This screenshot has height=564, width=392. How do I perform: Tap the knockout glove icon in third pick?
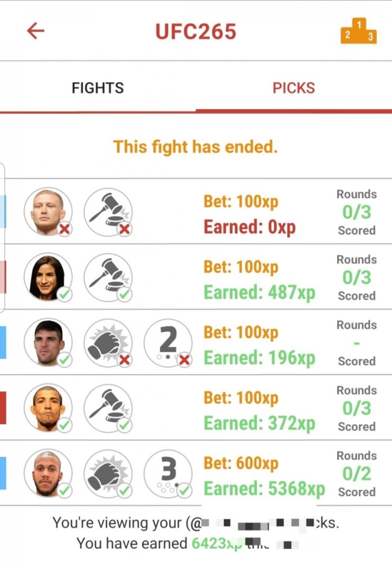pyautogui.click(x=108, y=343)
